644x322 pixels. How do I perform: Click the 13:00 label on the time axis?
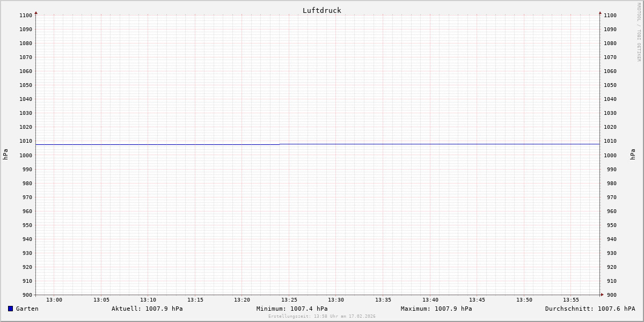pos(54,300)
